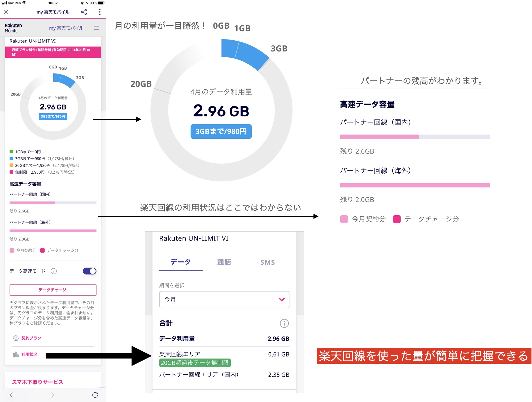The height and width of the screenshot is (402, 532).
Task: Click the データチャージ button
Action: 53,290
